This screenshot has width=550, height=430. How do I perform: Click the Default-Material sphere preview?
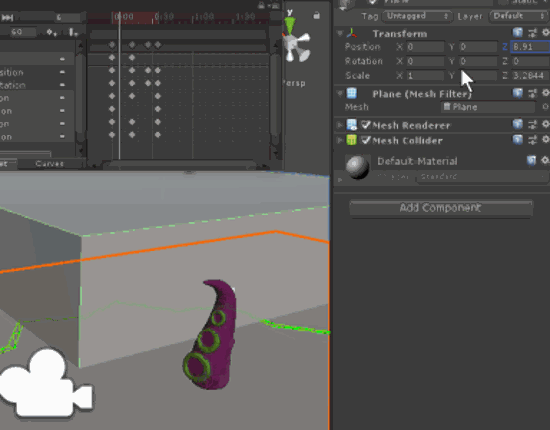coord(357,167)
